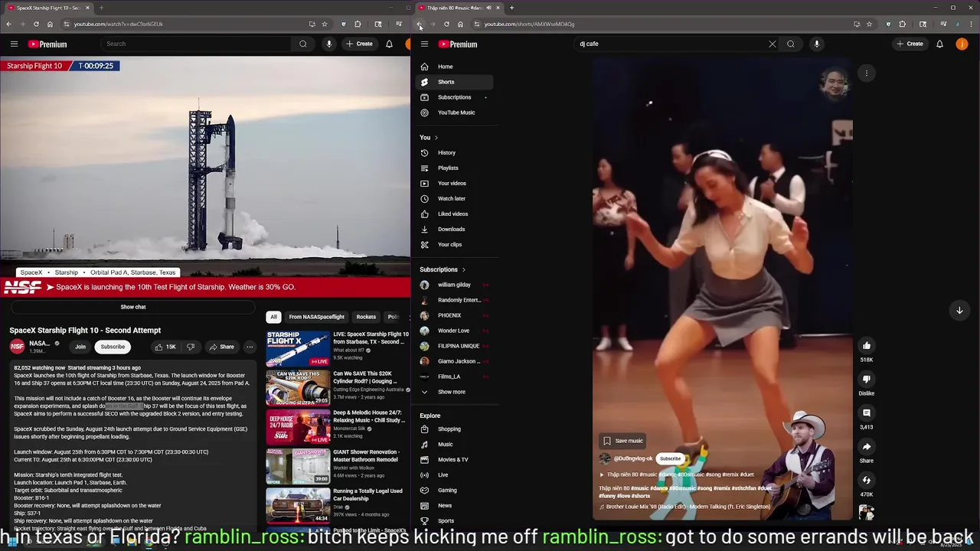The height and width of the screenshot is (551, 980).
Task: Dislike the dancing Short
Action: click(x=867, y=380)
